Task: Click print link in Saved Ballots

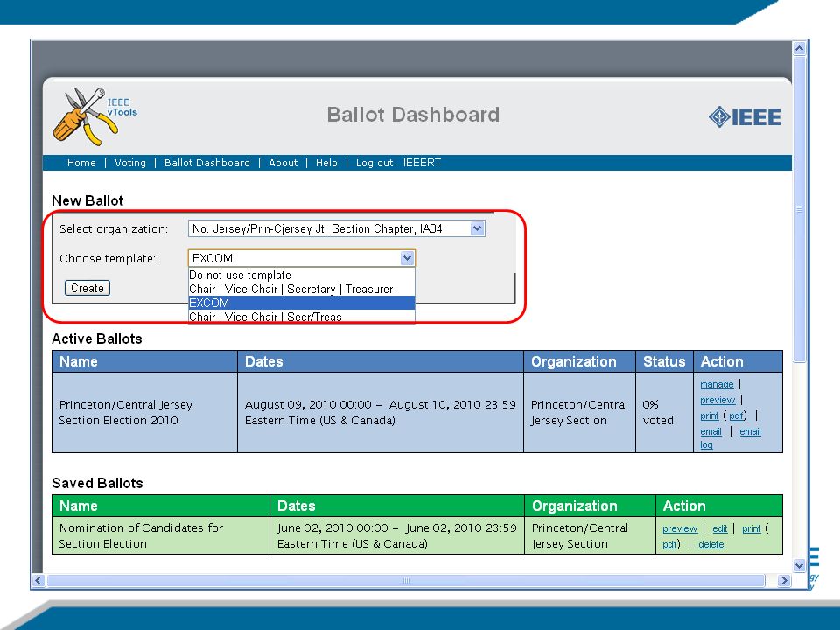Action: pos(751,529)
